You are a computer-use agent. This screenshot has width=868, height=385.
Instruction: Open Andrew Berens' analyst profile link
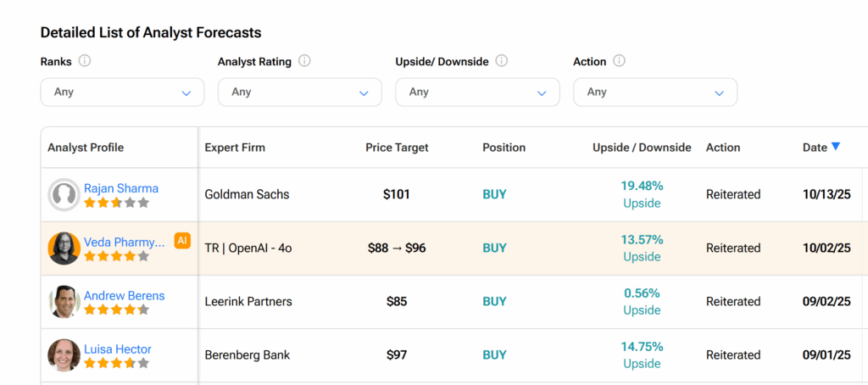pos(124,296)
